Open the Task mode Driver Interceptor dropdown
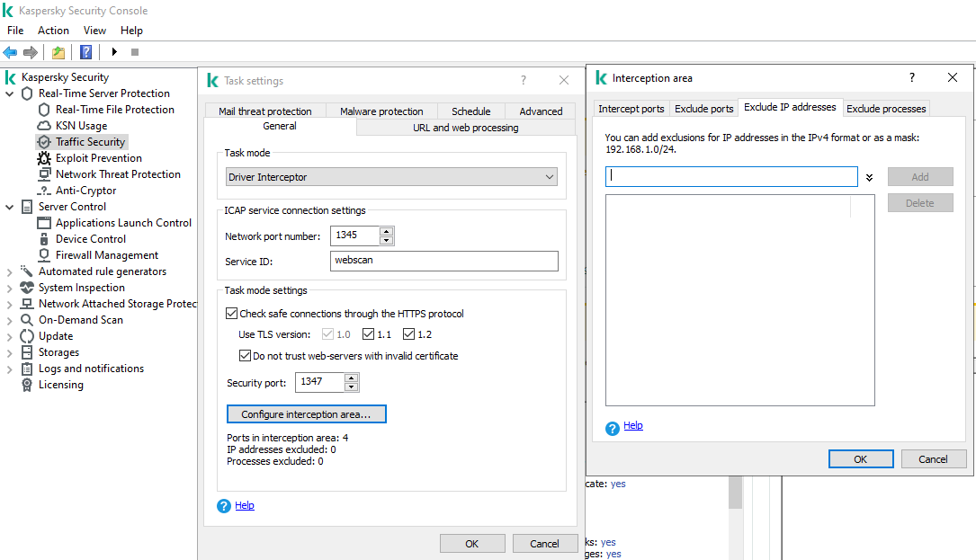Viewport: 976px width, 560px height. (391, 177)
